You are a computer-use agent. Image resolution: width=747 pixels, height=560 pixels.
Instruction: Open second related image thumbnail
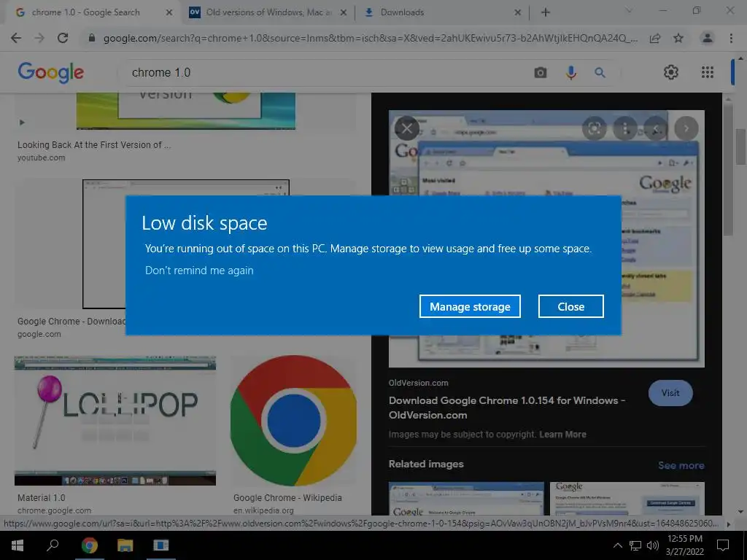(627, 498)
